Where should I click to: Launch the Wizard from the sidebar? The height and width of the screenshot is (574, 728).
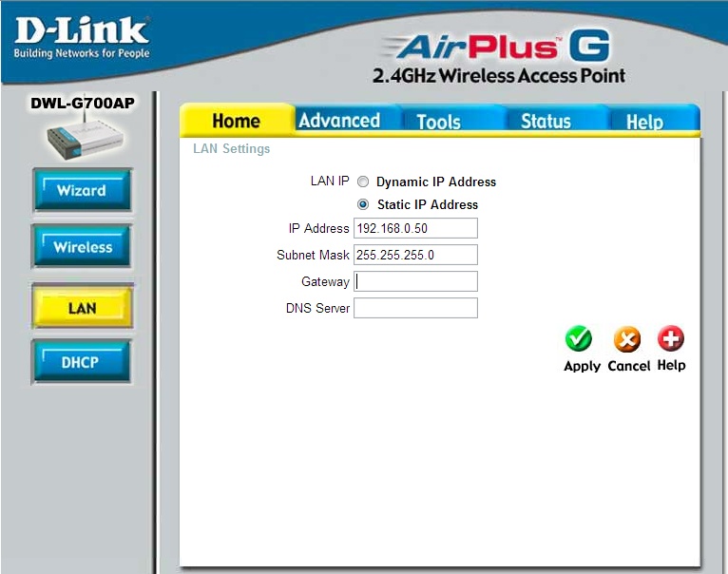(82, 190)
